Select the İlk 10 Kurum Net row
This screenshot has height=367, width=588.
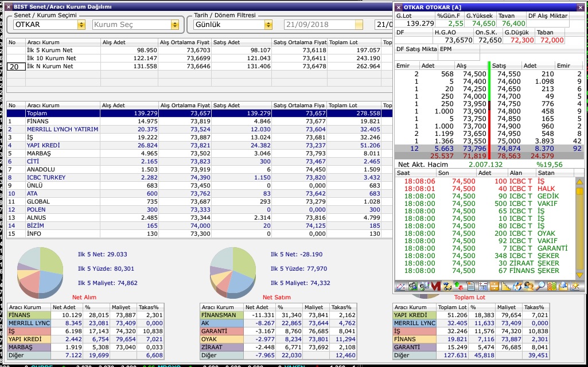[200, 58]
